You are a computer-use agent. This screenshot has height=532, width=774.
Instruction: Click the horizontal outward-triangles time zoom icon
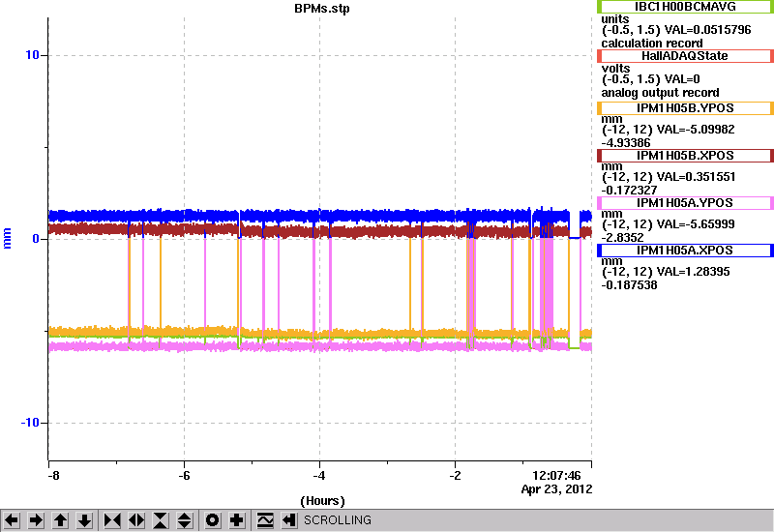[136, 520]
